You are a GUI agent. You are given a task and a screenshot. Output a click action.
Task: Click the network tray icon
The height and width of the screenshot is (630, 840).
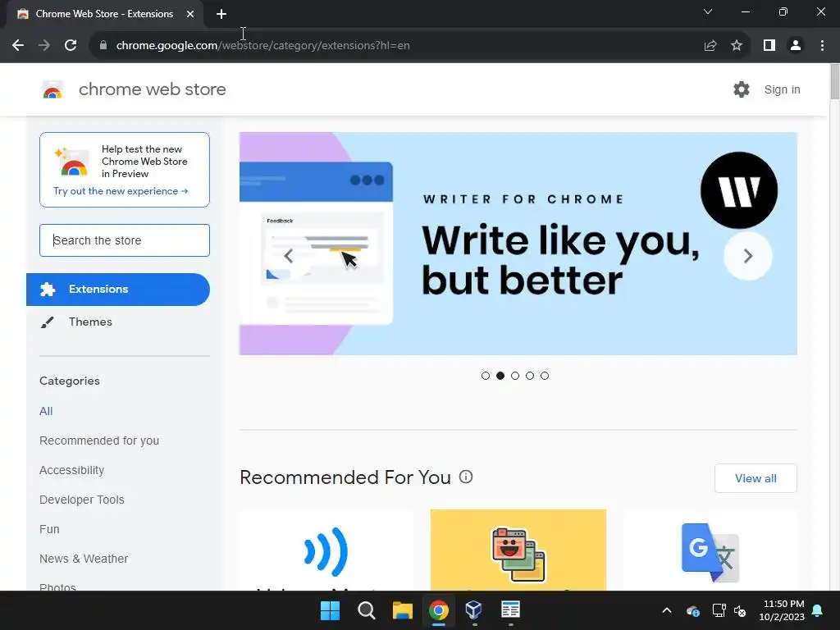(x=719, y=610)
